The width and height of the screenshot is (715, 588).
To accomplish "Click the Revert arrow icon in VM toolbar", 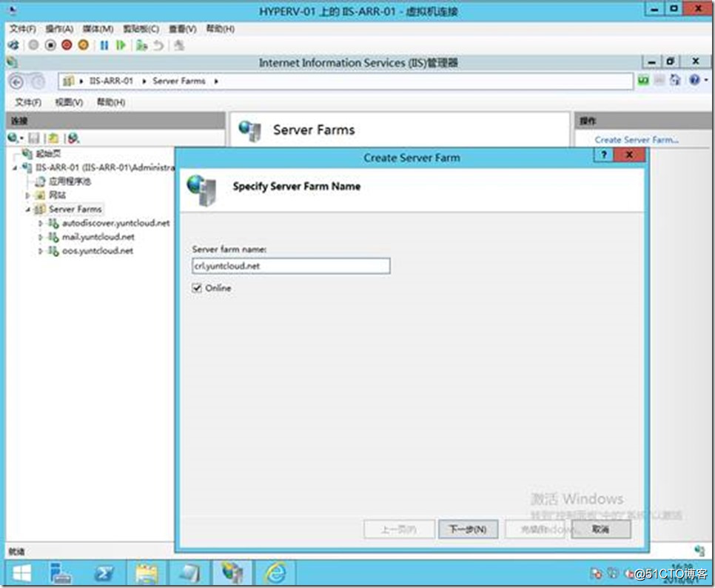I will click(x=158, y=45).
